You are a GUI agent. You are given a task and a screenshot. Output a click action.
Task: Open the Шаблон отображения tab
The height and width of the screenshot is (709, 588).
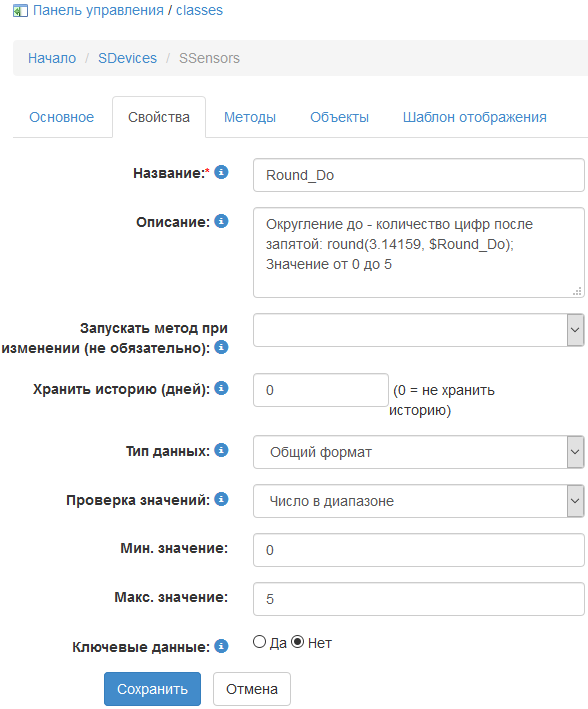click(475, 117)
